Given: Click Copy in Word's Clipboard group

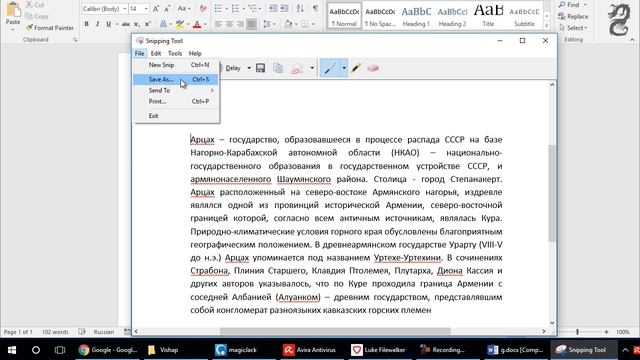Looking at the screenshot, I should [36, 16].
